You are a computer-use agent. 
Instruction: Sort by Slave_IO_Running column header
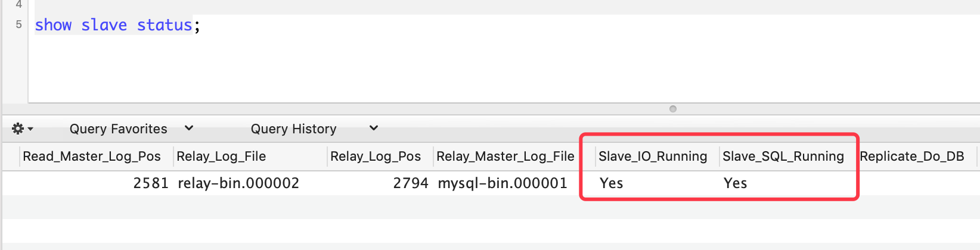[x=653, y=157]
